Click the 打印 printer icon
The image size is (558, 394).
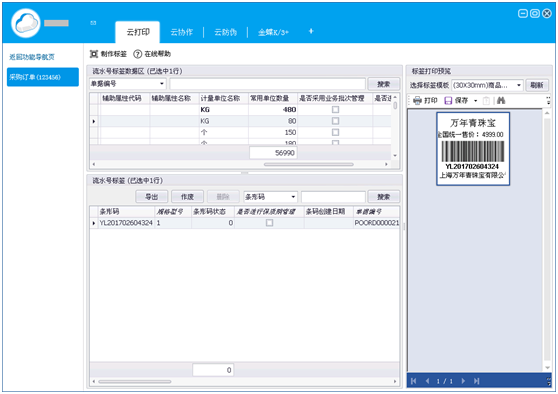coord(417,101)
